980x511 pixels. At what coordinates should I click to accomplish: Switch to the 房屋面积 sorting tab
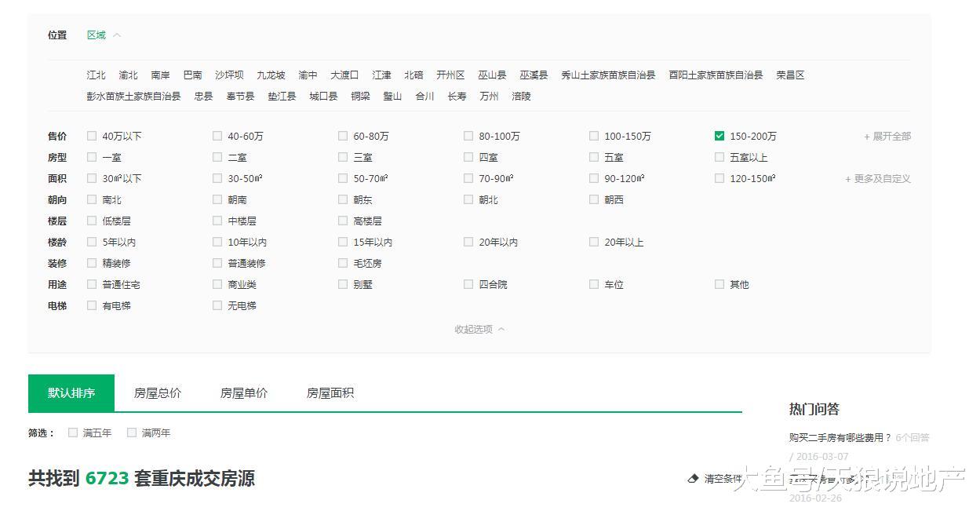(x=329, y=392)
